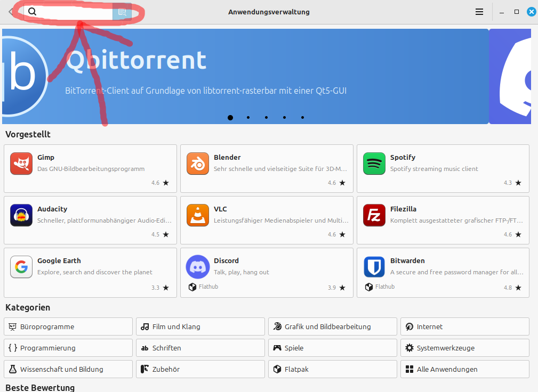Image resolution: width=538 pixels, height=392 pixels.
Task: Click the Blender app title
Action: click(227, 157)
